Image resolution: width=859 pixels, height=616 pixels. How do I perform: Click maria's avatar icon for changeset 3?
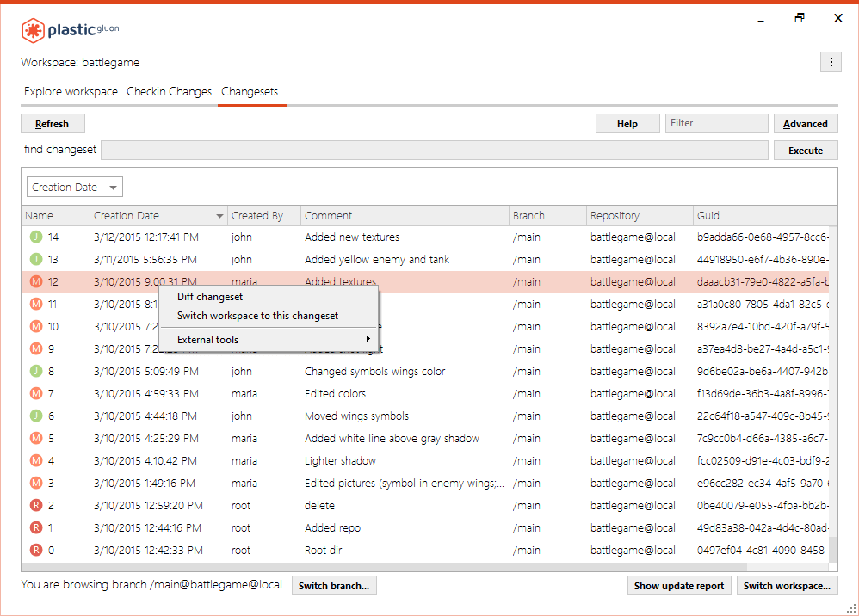tap(36, 483)
